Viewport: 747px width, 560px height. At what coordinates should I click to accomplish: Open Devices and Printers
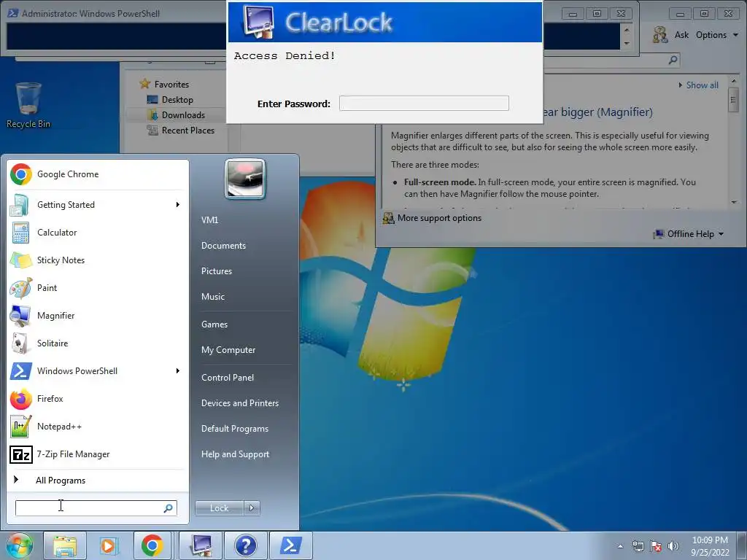240,402
